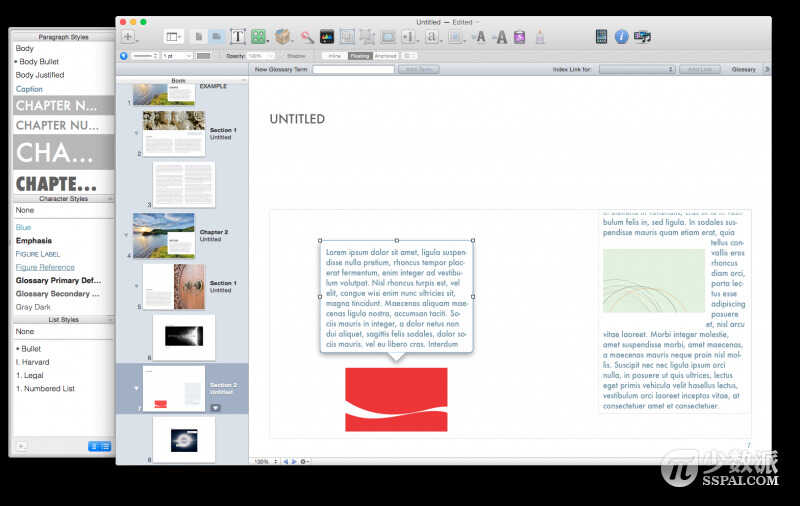The image size is (800, 506).
Task: Open the green Shapes tool
Action: [x=259, y=37]
